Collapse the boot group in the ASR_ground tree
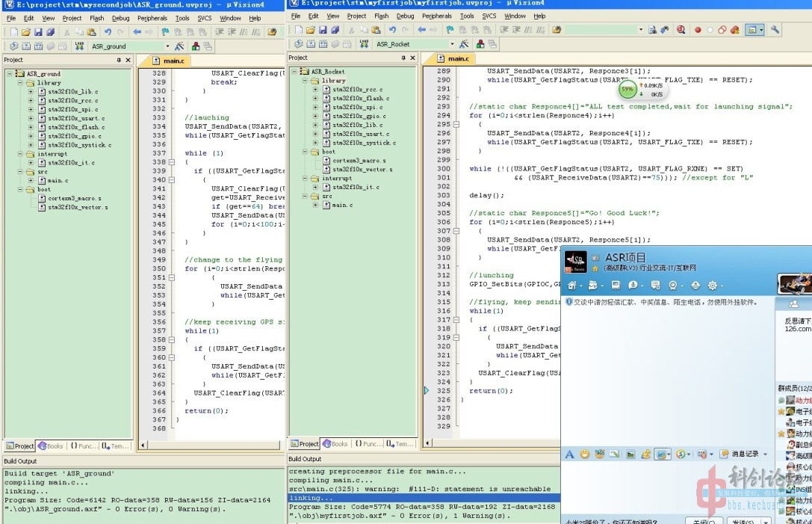The width and height of the screenshot is (812, 524). [x=20, y=189]
